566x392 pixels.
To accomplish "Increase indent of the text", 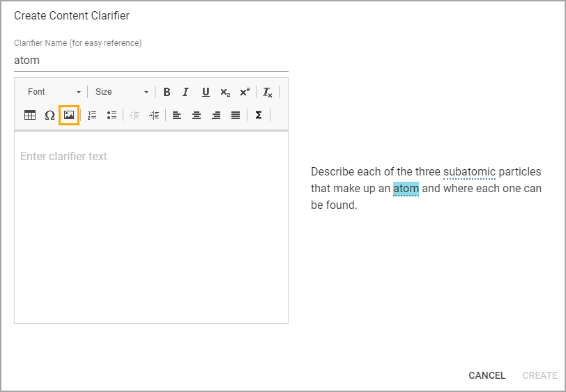I will point(154,115).
